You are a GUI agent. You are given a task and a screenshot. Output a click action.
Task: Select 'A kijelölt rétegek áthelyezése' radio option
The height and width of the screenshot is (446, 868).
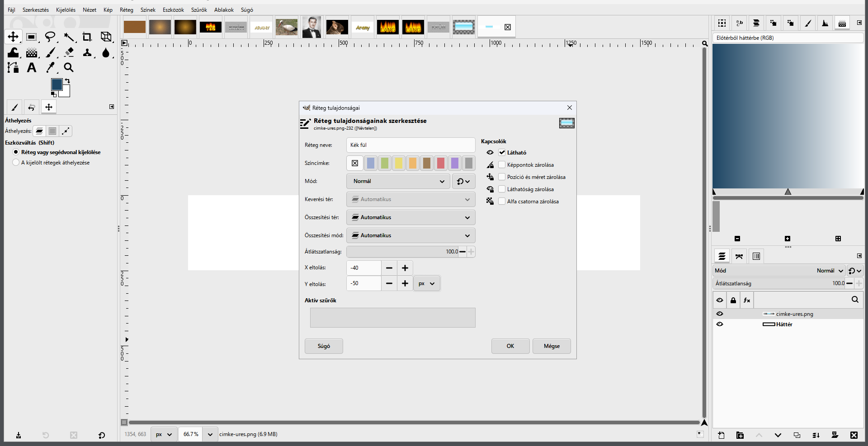click(x=16, y=163)
